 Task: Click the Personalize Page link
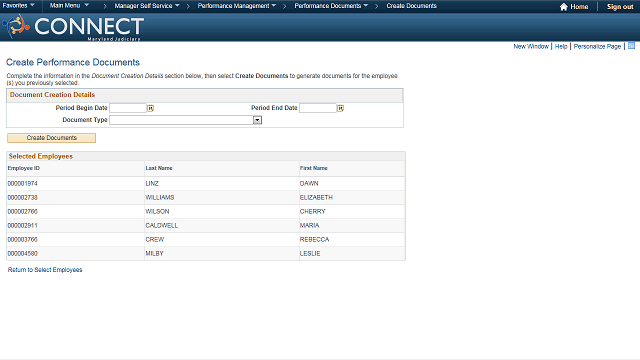[597, 47]
